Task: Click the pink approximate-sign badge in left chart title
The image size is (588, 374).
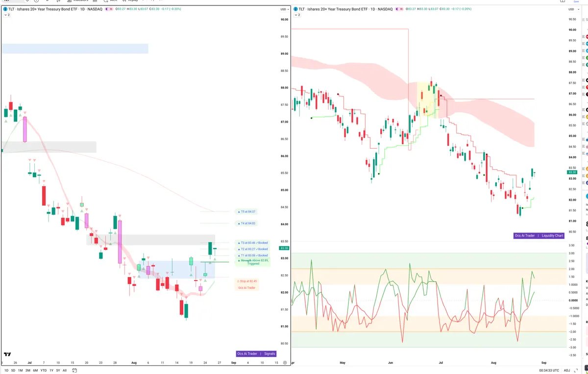Action: click(111, 9)
